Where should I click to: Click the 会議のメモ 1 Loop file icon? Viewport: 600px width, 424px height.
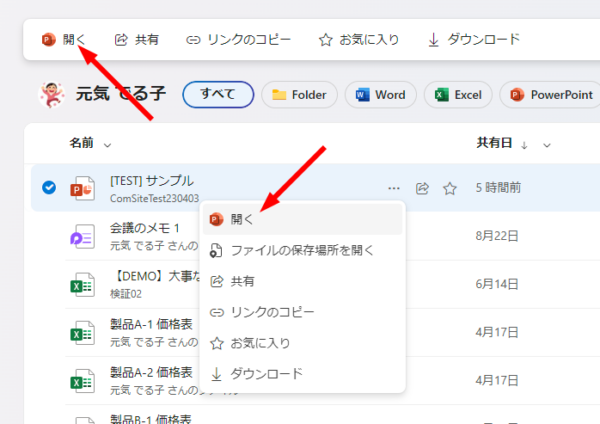[83, 236]
